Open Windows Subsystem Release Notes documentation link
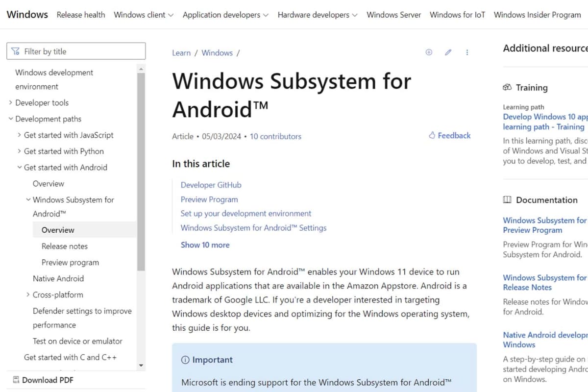588x392 pixels. tap(545, 283)
